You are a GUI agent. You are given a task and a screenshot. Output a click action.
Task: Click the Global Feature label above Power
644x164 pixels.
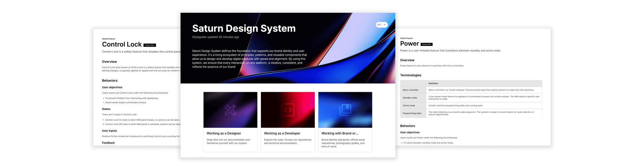[x=406, y=38]
